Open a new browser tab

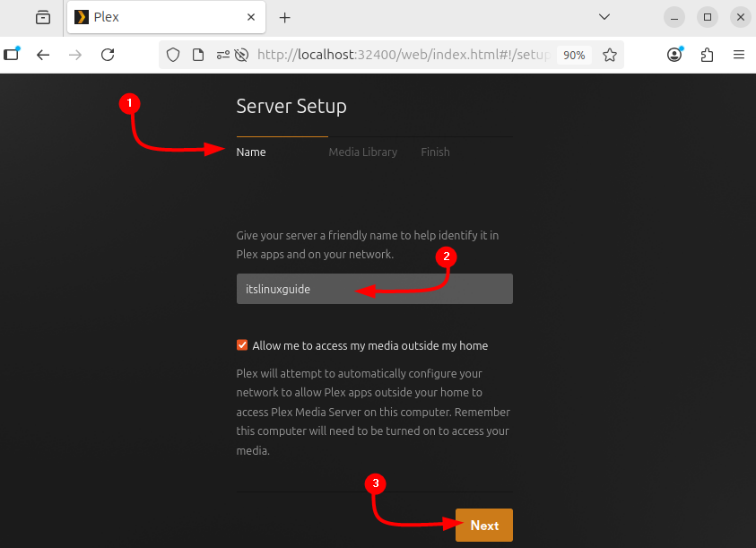click(285, 17)
